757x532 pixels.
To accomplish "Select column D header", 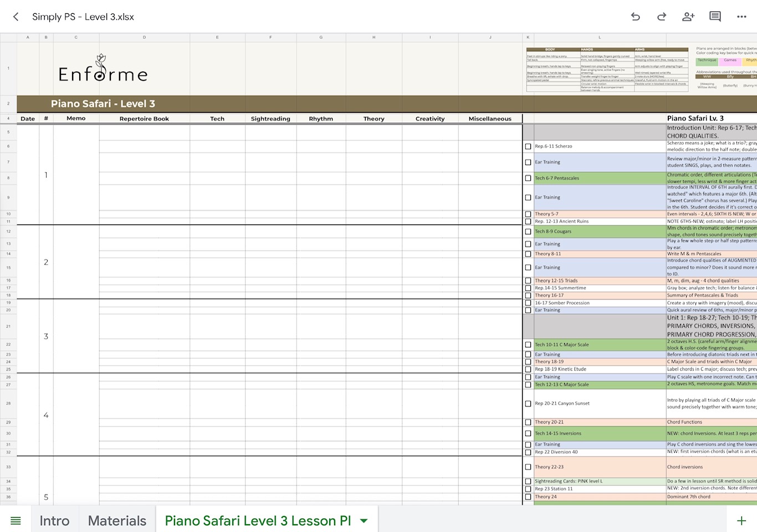I will tap(144, 37).
